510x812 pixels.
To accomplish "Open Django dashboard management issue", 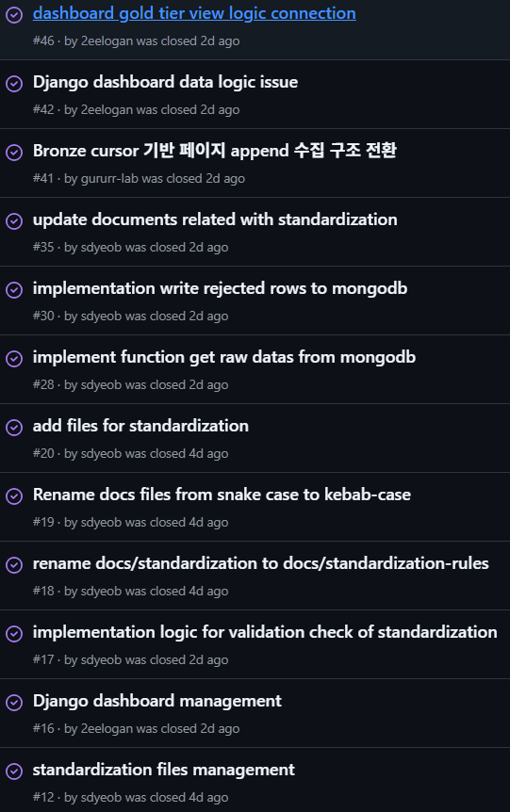I will click(x=157, y=701).
